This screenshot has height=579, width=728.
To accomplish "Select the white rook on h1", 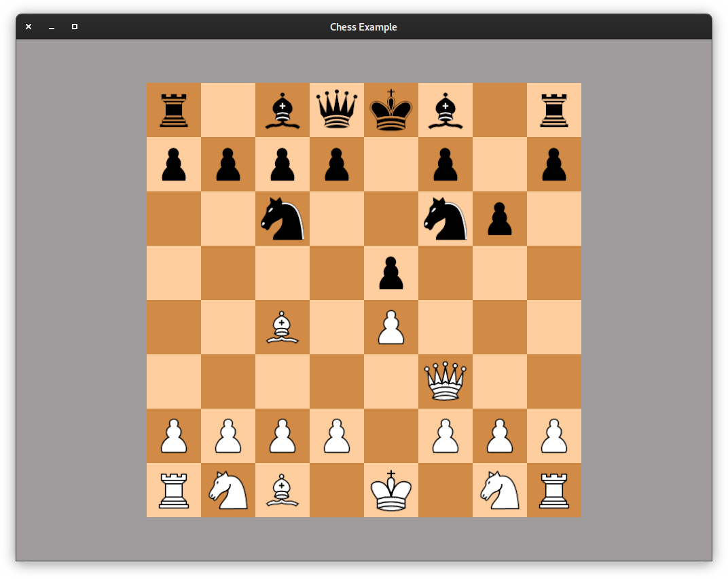I will pyautogui.click(x=554, y=490).
